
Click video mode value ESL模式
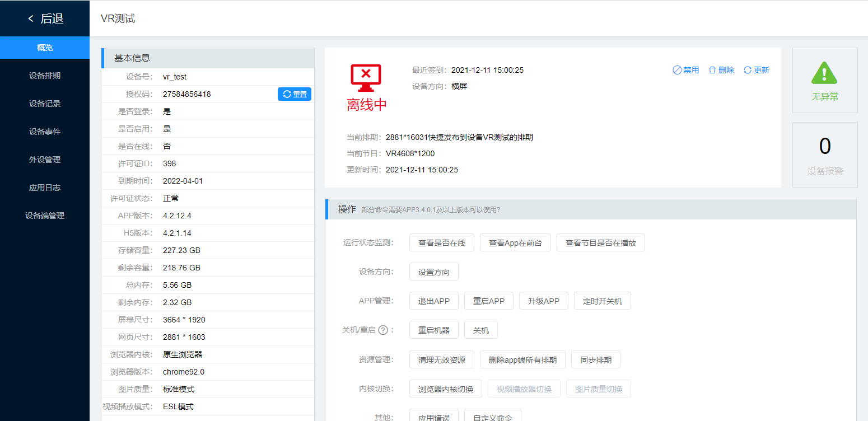click(179, 406)
